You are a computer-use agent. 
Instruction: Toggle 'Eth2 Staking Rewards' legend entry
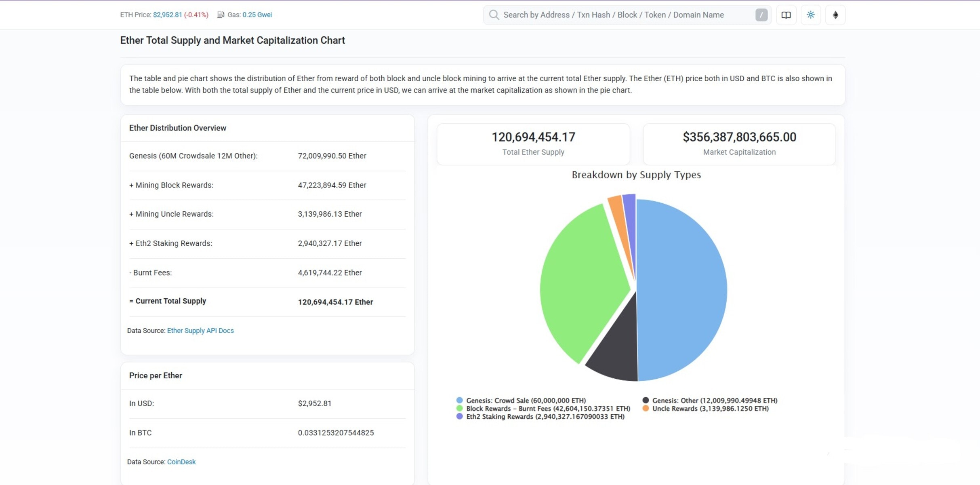[544, 416]
